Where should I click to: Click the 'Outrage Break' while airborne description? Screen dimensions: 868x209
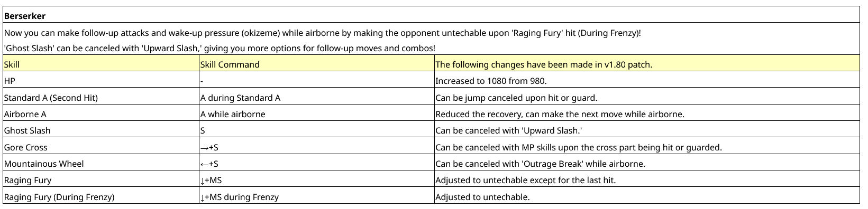tap(647, 164)
